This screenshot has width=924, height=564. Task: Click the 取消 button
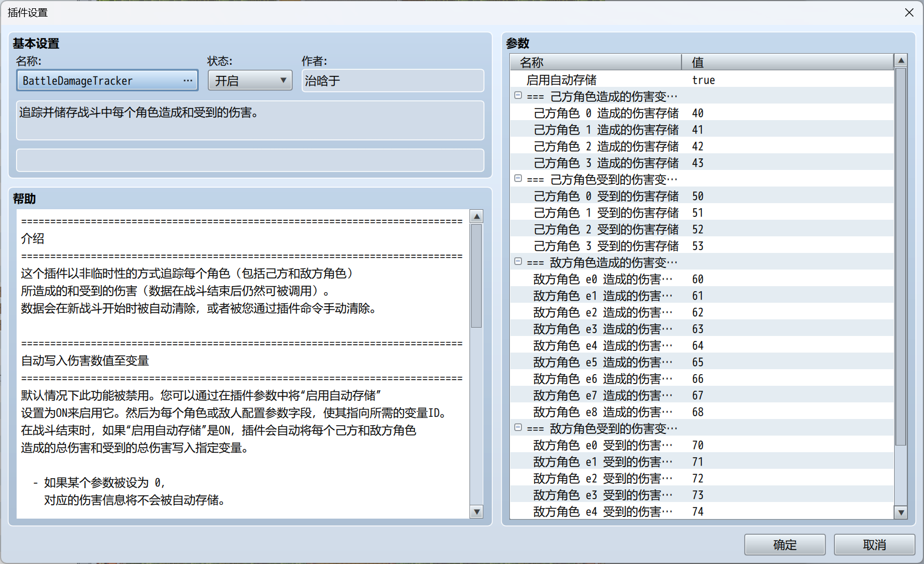click(x=874, y=545)
